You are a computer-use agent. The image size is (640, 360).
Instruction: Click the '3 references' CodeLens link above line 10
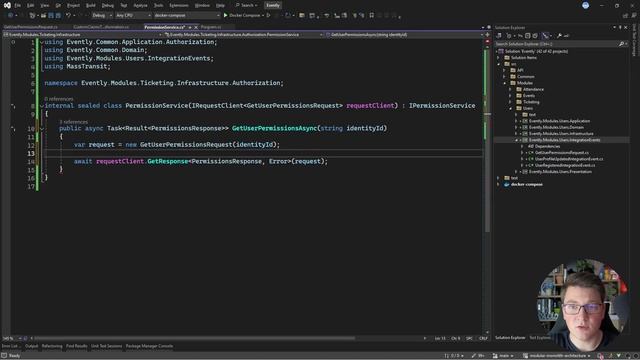tap(73, 122)
